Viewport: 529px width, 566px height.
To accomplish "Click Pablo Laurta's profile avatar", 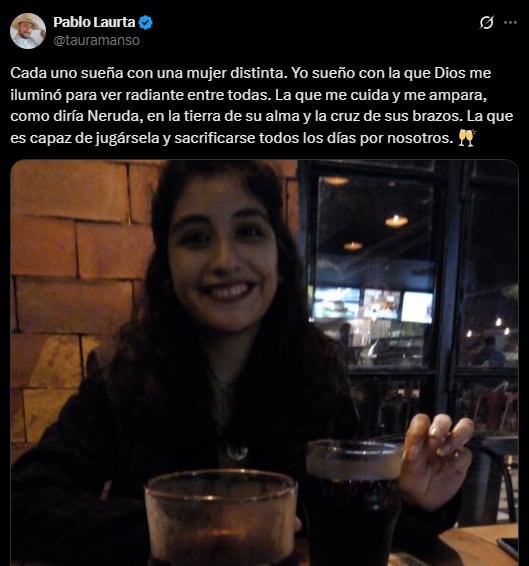I will point(28,31).
